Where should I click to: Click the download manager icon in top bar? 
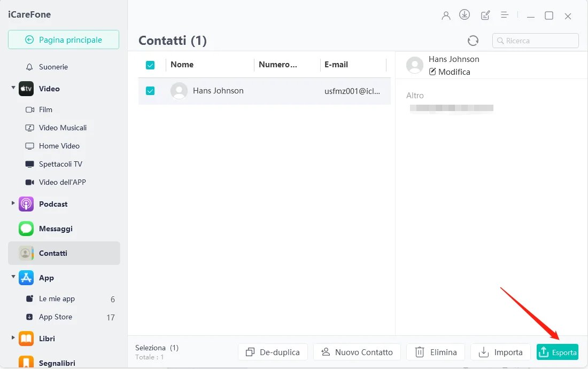[x=465, y=15]
